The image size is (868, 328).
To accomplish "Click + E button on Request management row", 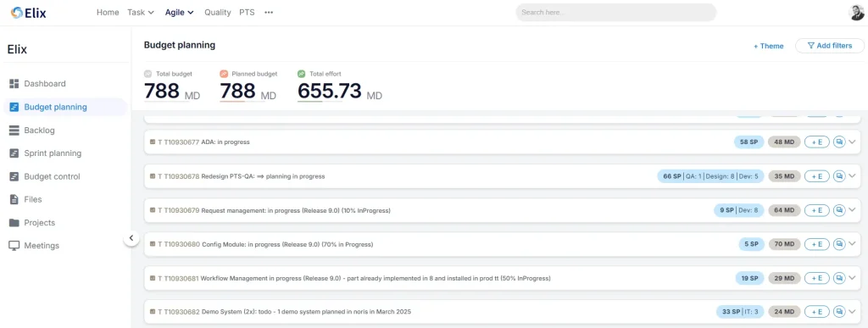I will pos(816,210).
